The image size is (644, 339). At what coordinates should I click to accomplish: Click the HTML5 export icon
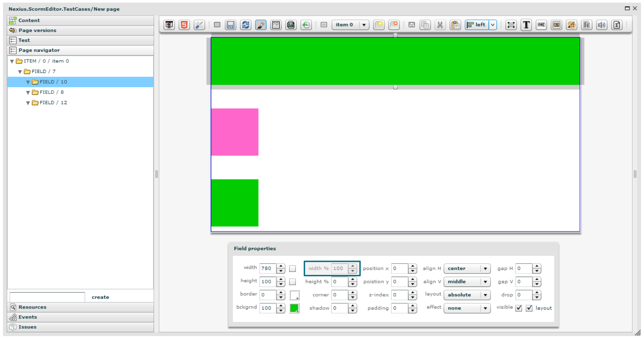(184, 25)
